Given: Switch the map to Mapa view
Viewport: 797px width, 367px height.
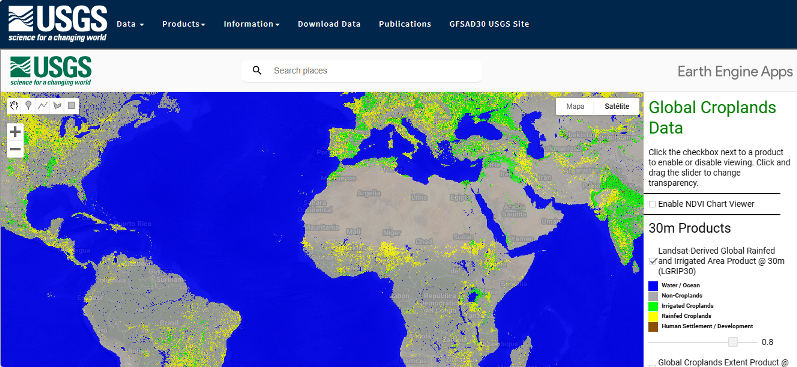Looking at the screenshot, I should click(x=575, y=106).
